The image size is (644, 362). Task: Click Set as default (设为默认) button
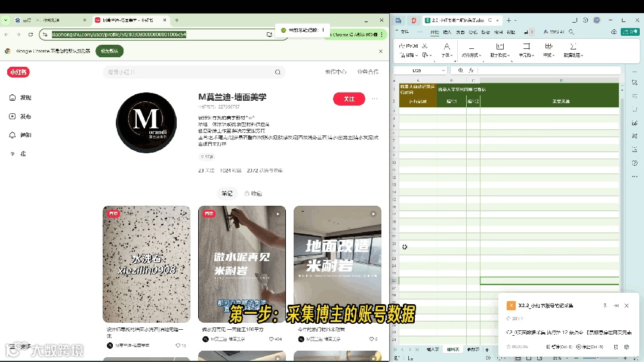click(110, 51)
